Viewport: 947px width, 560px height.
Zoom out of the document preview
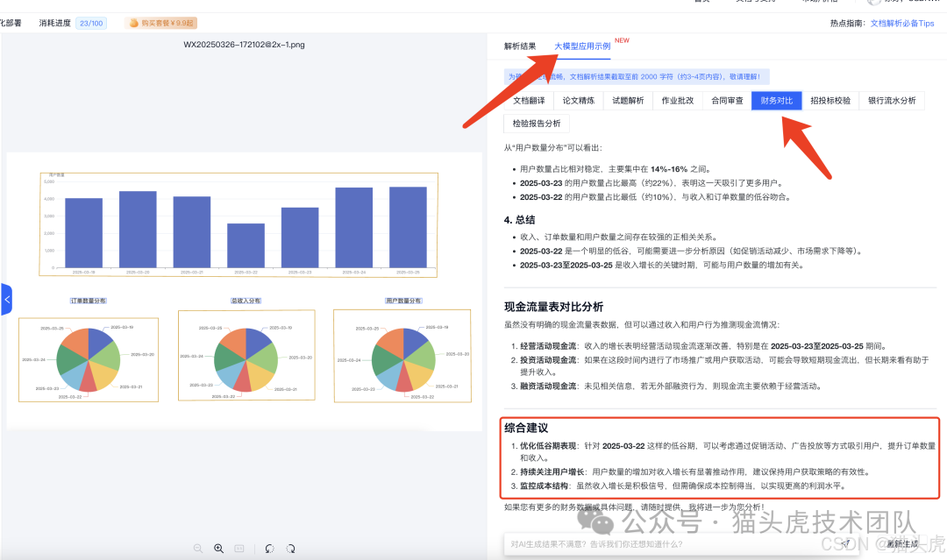[x=198, y=549]
